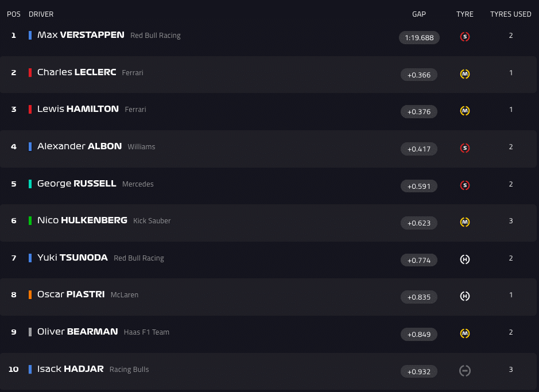The width and height of the screenshot is (539, 392).
Task: Click Russell's soft tyre icon
Action: pyautogui.click(x=465, y=185)
